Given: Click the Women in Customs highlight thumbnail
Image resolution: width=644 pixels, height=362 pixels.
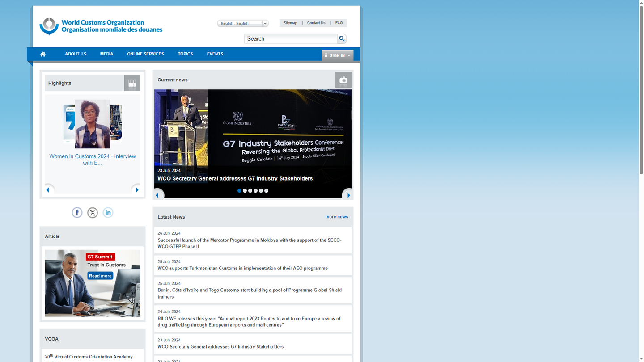Looking at the screenshot, I should pyautogui.click(x=93, y=124).
